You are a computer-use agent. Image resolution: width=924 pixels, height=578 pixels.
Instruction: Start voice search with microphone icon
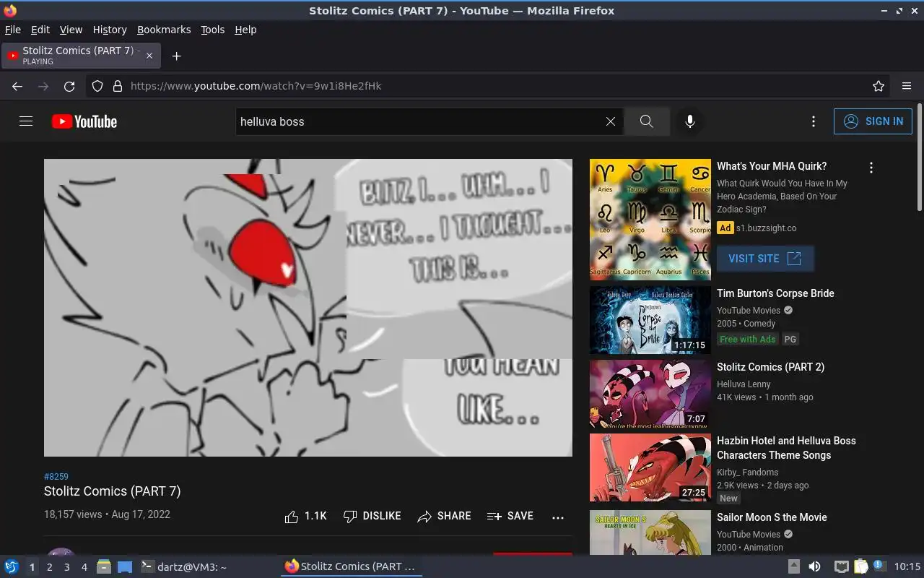(x=690, y=121)
